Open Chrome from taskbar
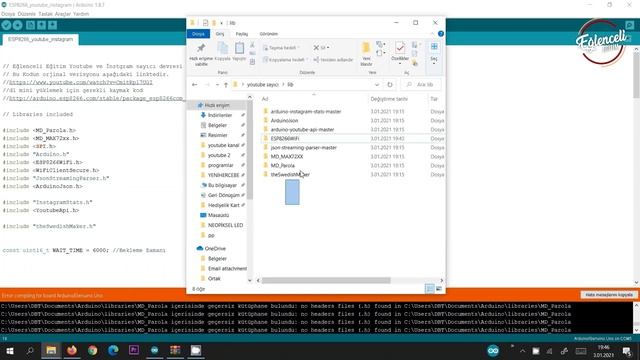Screen dimensions: 640x360 click(x=93, y=350)
